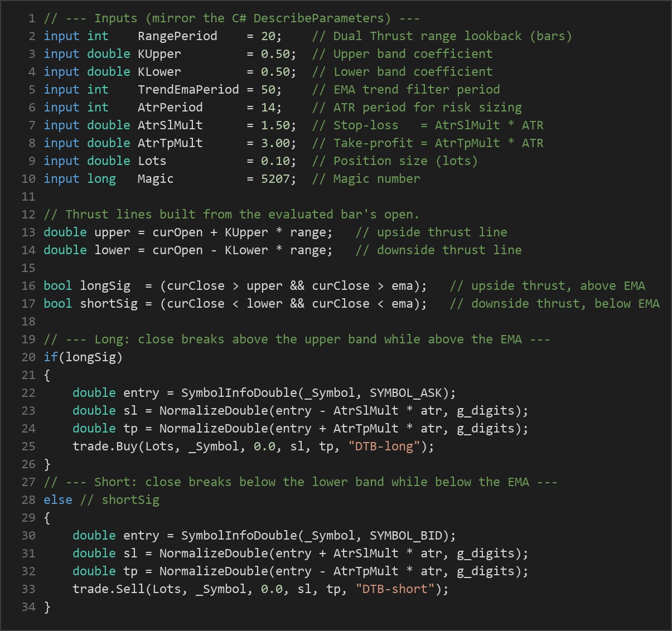
Task: Click the 'upside thrust, above EMA' comment
Action: (x=548, y=286)
